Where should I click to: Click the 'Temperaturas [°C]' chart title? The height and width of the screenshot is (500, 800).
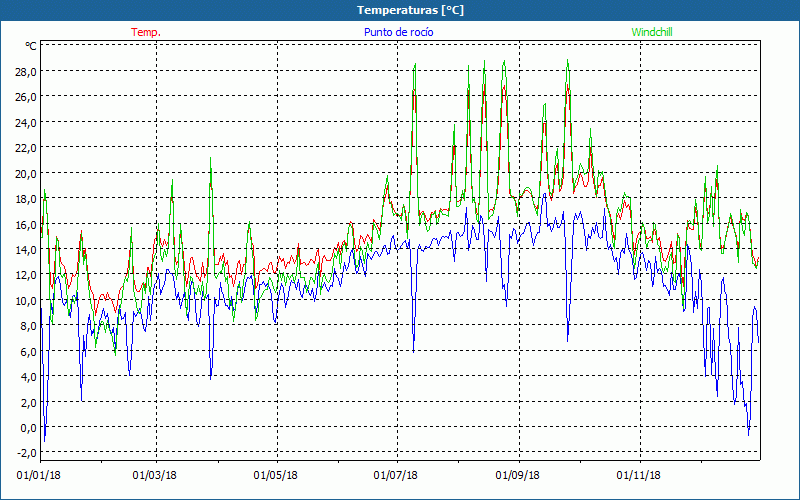tap(410, 10)
